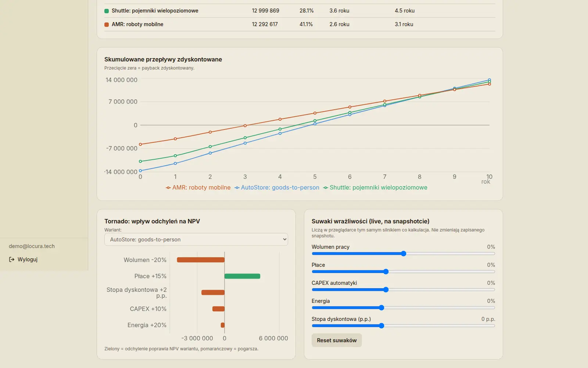Viewport: 588px width, 368px height.
Task: Click the Reset suwaków button
Action: pyautogui.click(x=337, y=340)
